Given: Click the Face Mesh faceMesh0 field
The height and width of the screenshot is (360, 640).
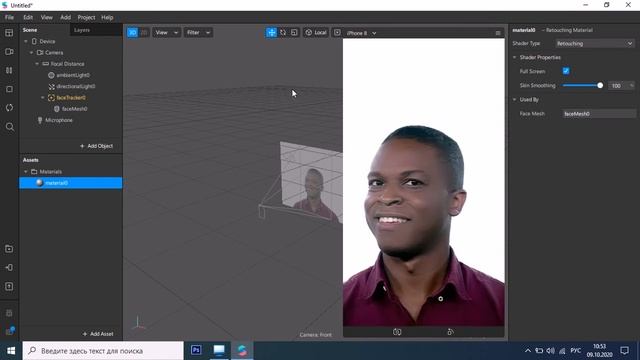Looking at the screenshot, I should (599, 114).
